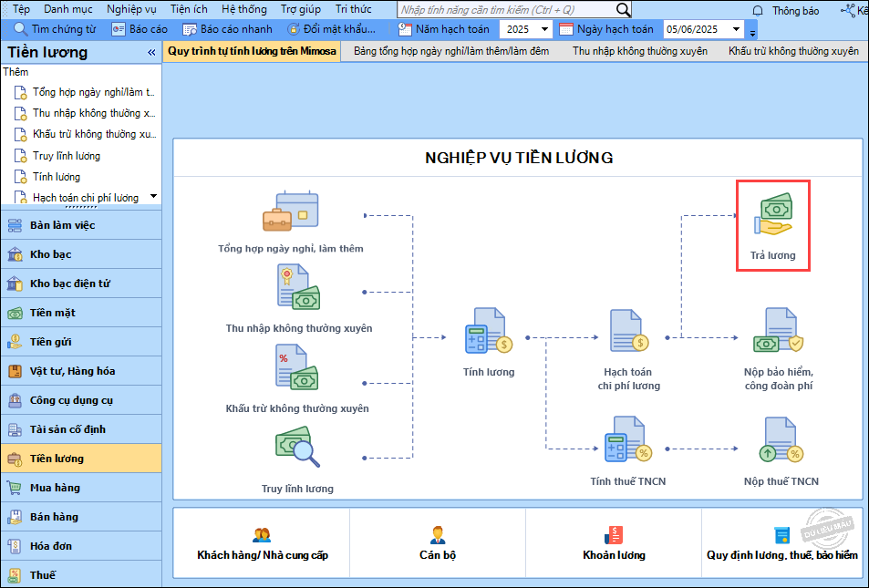Click Đổi mật khẩu toolbar item
The width and height of the screenshot is (869, 588).
[x=331, y=29]
